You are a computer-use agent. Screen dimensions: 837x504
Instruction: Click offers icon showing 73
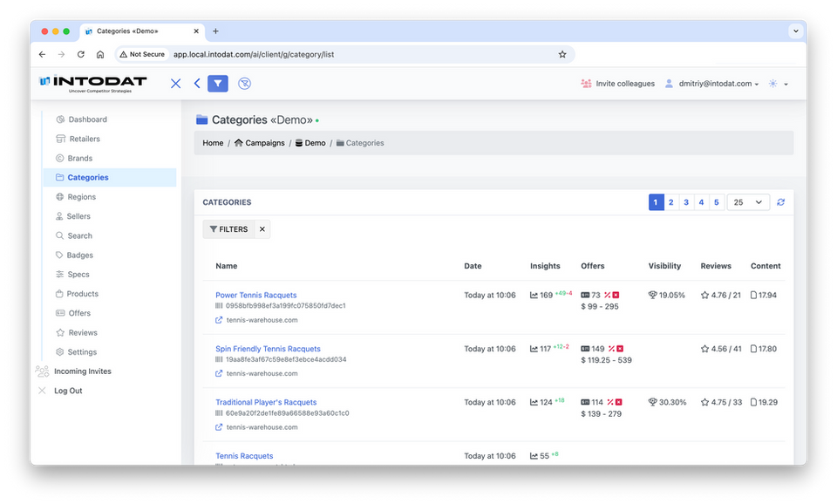click(585, 296)
